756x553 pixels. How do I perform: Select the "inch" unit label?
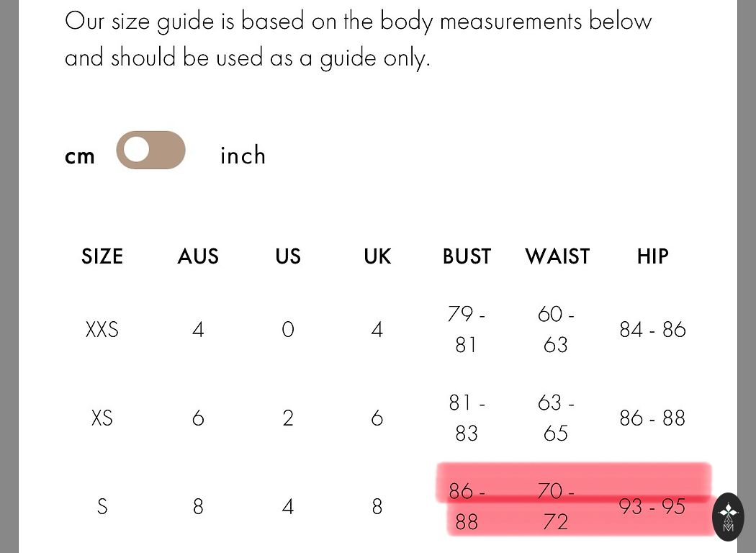(x=243, y=156)
